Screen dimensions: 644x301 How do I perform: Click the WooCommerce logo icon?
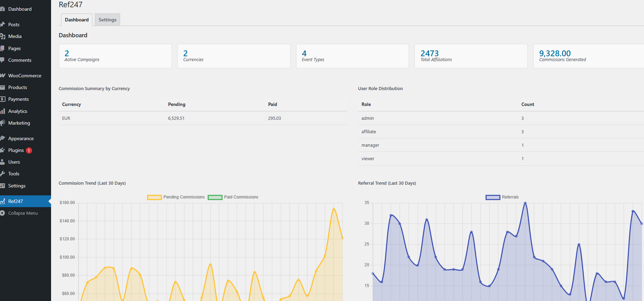2,76
